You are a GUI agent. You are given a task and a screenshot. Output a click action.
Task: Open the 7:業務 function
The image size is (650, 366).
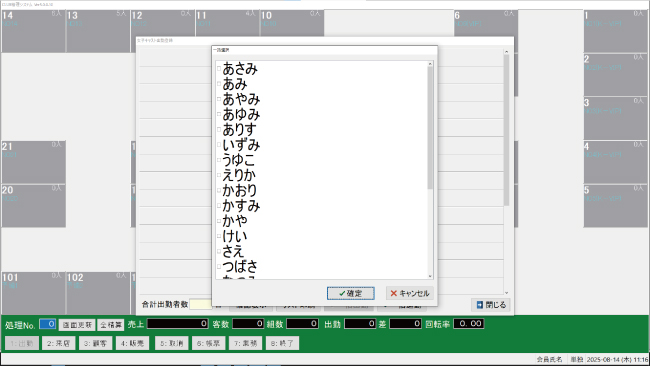(245, 343)
